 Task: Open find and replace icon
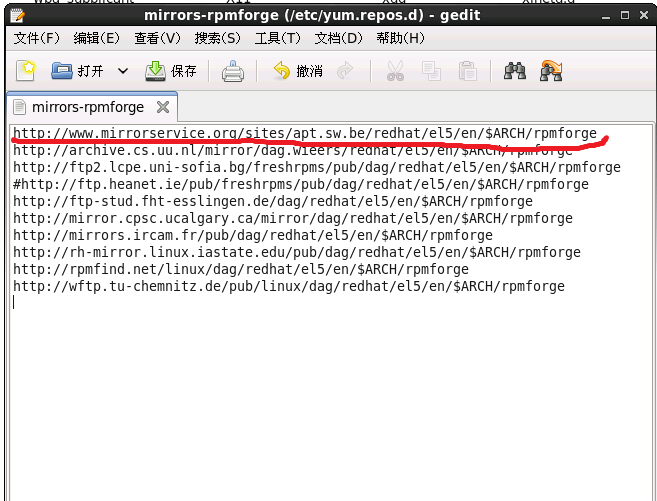click(x=551, y=71)
